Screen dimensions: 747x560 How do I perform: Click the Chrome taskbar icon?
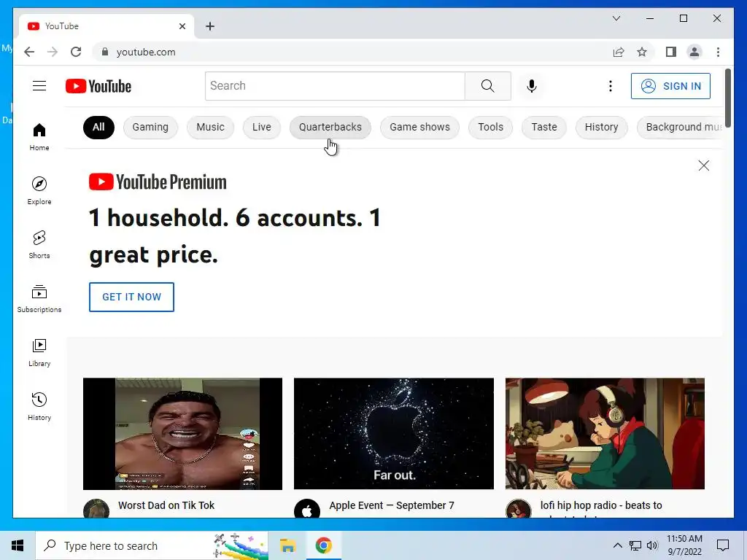pyautogui.click(x=323, y=545)
